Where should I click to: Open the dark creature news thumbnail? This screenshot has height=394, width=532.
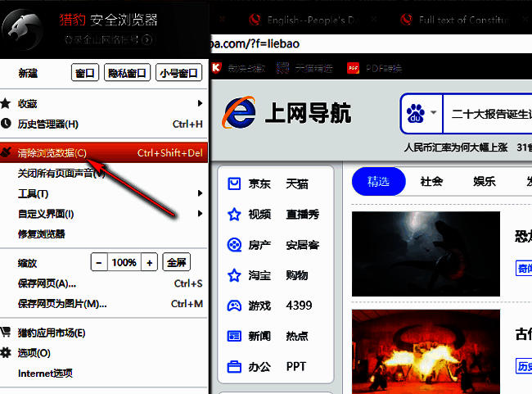coord(425,252)
